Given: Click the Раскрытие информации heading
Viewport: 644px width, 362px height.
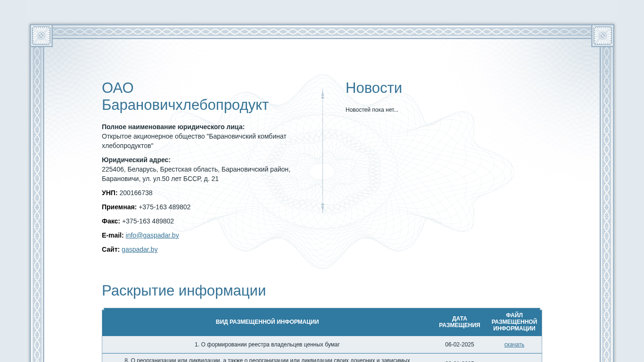Looking at the screenshot, I should coord(183,291).
